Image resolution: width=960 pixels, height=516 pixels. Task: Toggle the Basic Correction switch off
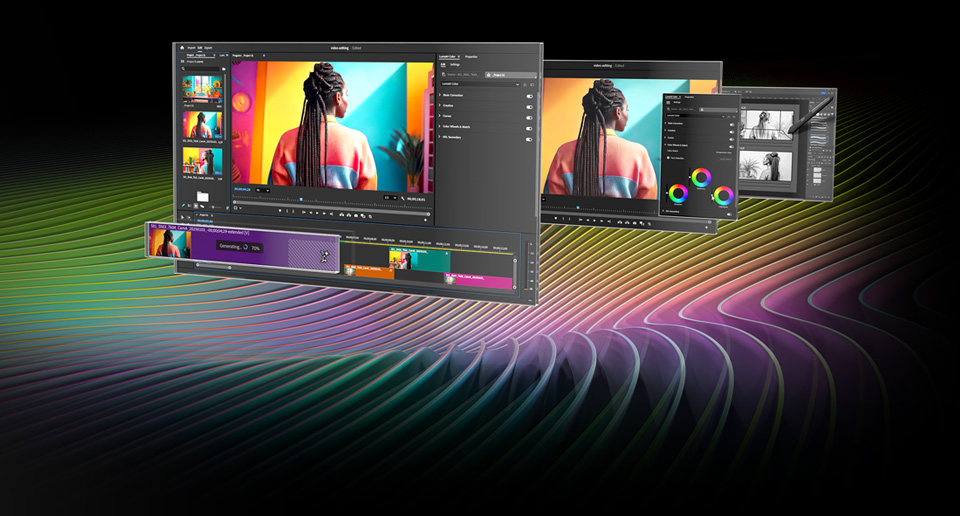tap(529, 96)
